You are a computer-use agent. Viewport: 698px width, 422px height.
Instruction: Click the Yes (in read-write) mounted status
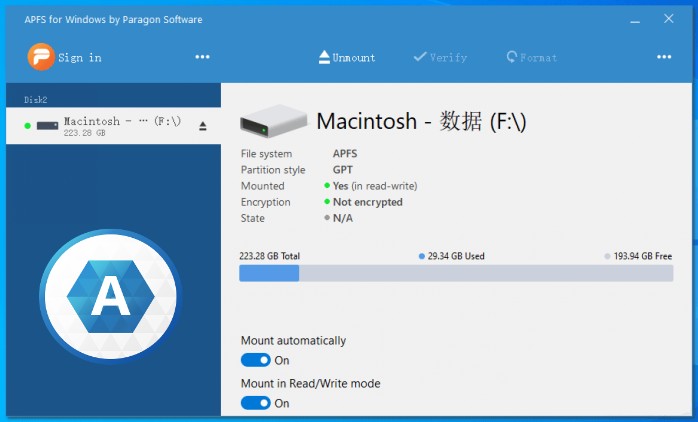point(375,186)
